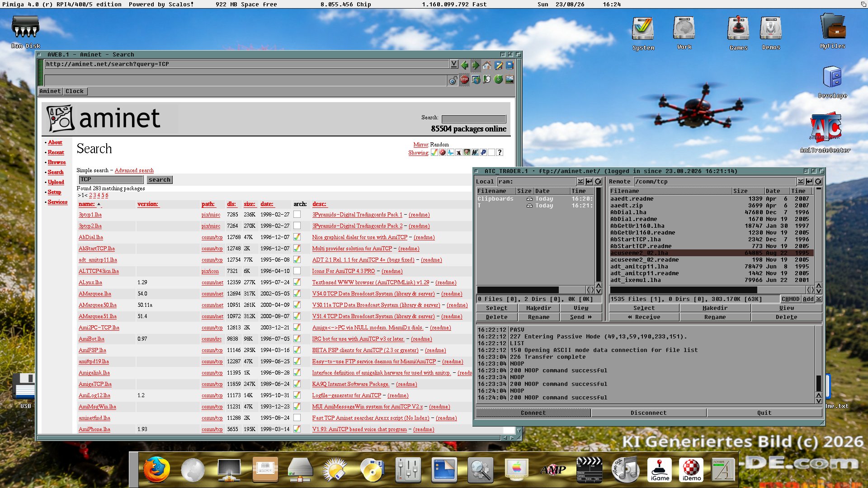The width and height of the screenshot is (868, 488).
Task: Click the Receive button in Remote pane
Action: point(644,317)
